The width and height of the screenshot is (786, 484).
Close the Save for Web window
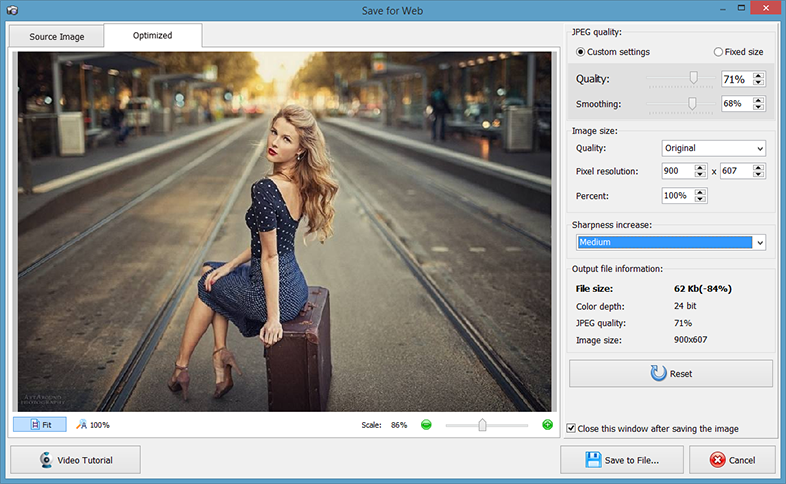tap(766, 8)
